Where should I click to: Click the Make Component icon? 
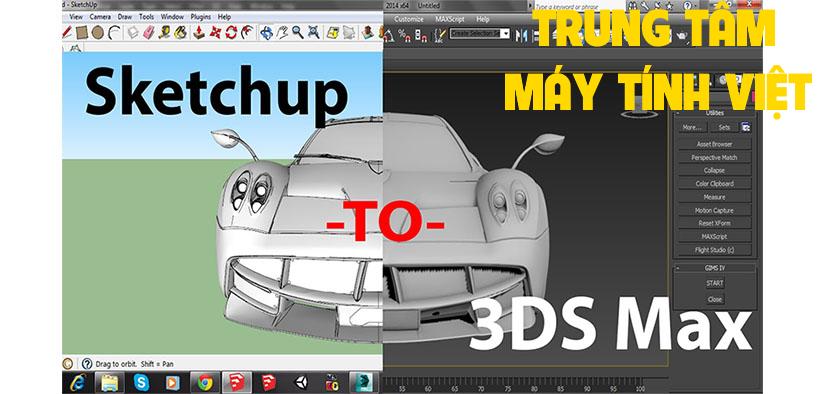[x=133, y=33]
